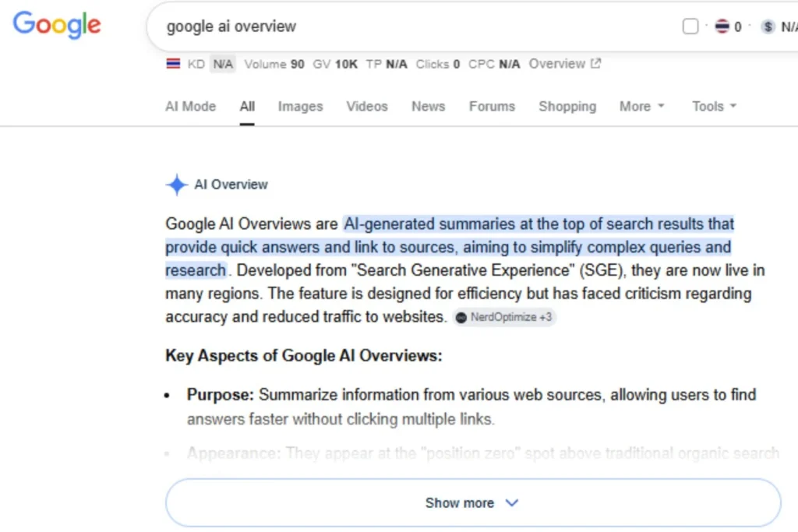Screen dimensions: 798x532
Task: Click the flag icon next to 0
Action: pos(722,26)
